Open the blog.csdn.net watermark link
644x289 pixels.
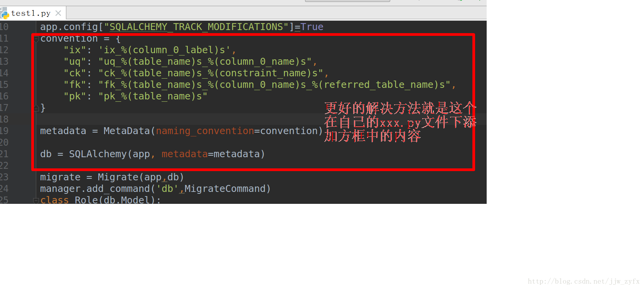coord(584,282)
